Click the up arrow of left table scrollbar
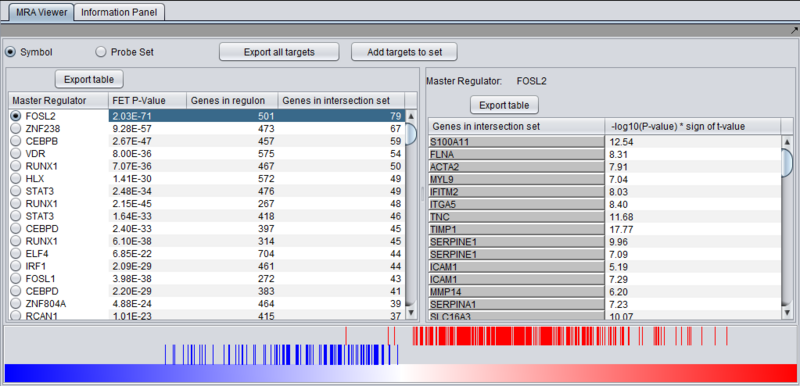 [411, 116]
